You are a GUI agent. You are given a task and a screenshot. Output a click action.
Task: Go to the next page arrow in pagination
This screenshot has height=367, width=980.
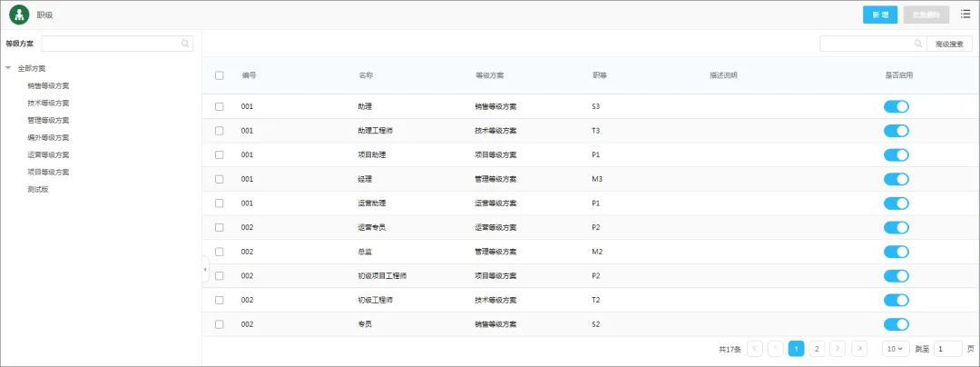838,348
